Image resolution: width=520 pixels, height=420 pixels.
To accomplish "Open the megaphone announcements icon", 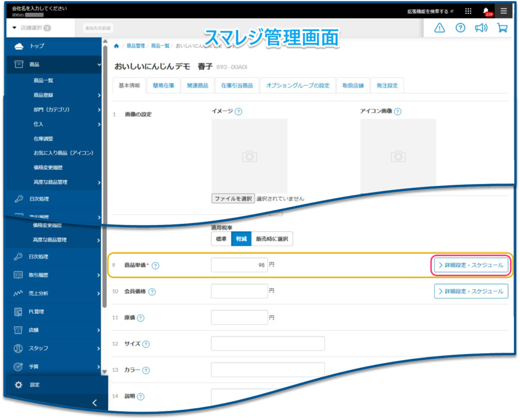I will click(481, 28).
